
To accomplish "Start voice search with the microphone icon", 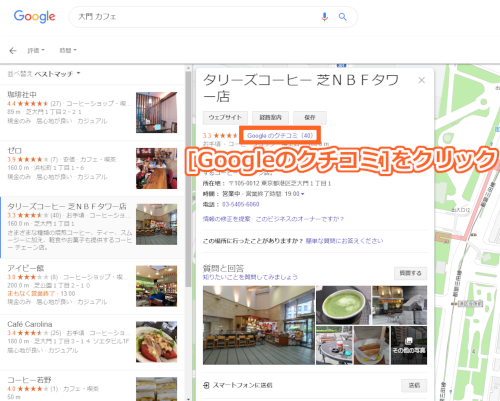I will [x=324, y=16].
